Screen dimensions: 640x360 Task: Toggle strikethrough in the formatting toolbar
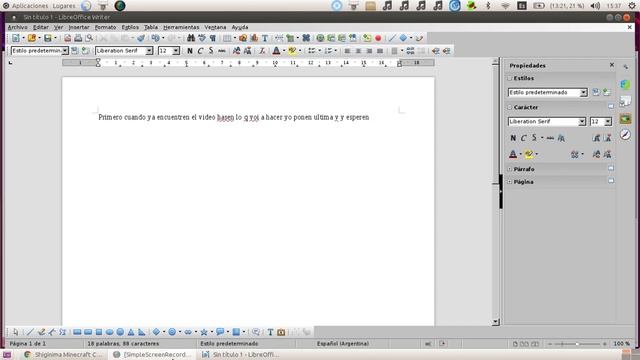pos(222,51)
